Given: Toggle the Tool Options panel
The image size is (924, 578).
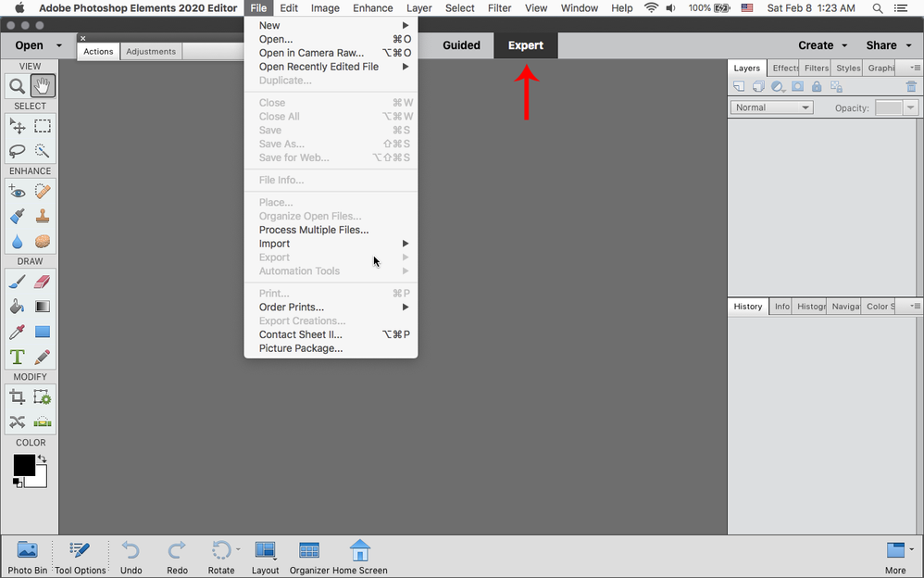Looking at the screenshot, I should [x=81, y=558].
